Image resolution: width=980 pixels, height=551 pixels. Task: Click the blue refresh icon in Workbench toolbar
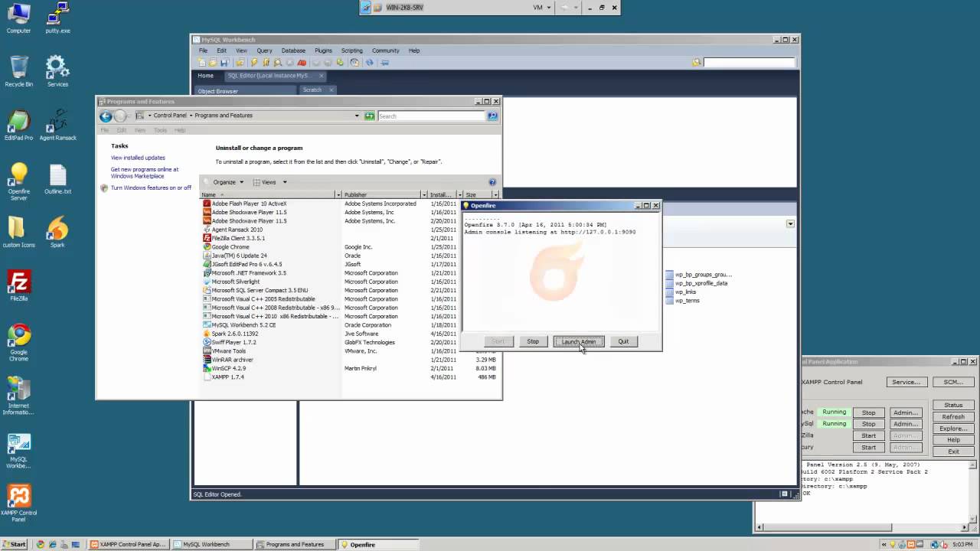(x=370, y=63)
